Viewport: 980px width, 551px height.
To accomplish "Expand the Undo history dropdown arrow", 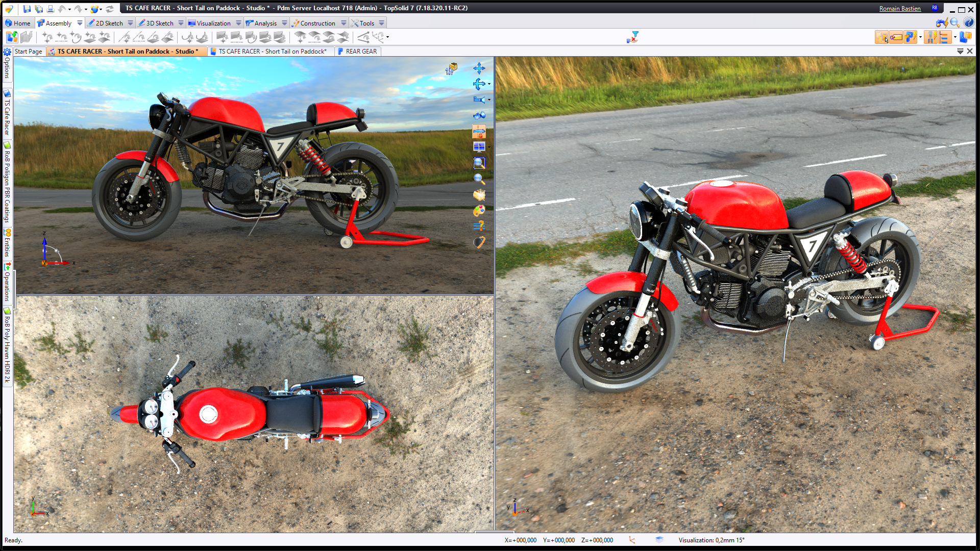I will point(69,9).
